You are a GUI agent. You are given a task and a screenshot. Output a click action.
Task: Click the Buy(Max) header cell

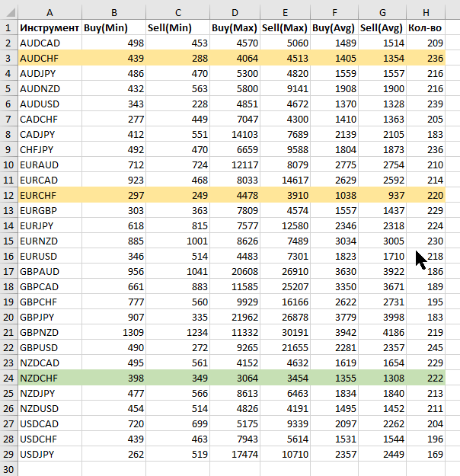(235, 27)
